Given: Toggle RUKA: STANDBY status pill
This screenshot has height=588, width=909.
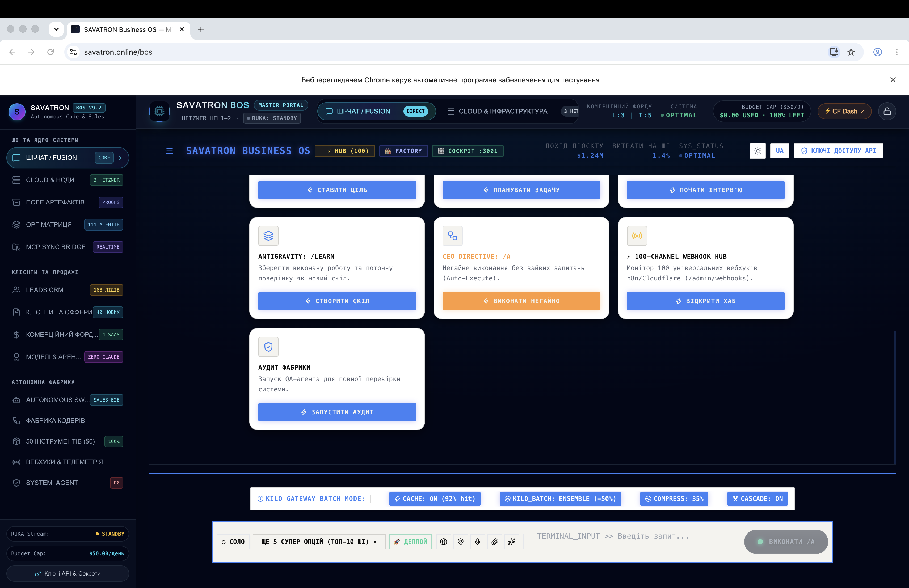Looking at the screenshot, I should click(x=272, y=118).
